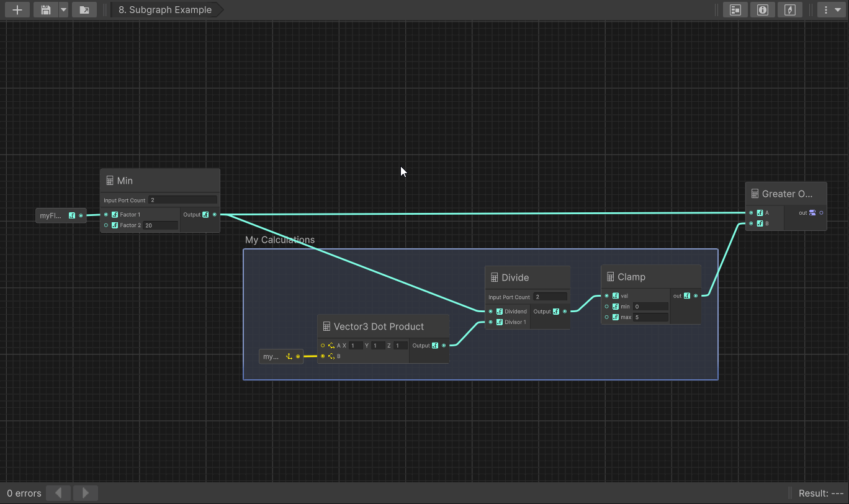Toggle the Factor 2 port on the Min node
This screenshot has width=849, height=504.
pyautogui.click(x=106, y=225)
